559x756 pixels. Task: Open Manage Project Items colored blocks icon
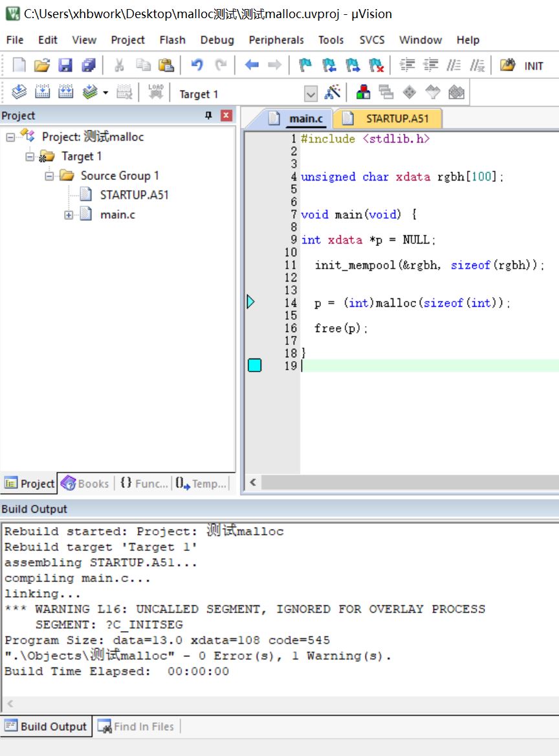coord(364,93)
